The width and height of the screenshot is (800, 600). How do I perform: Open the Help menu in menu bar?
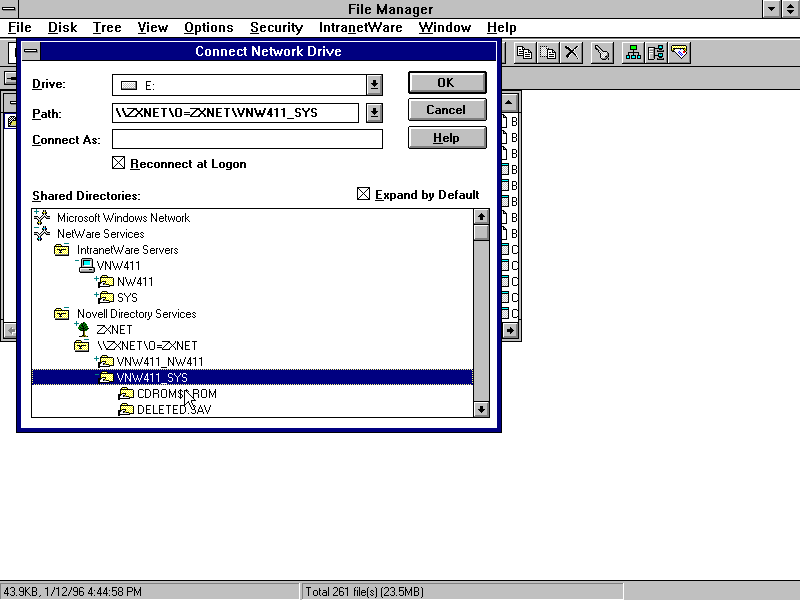tap(502, 28)
